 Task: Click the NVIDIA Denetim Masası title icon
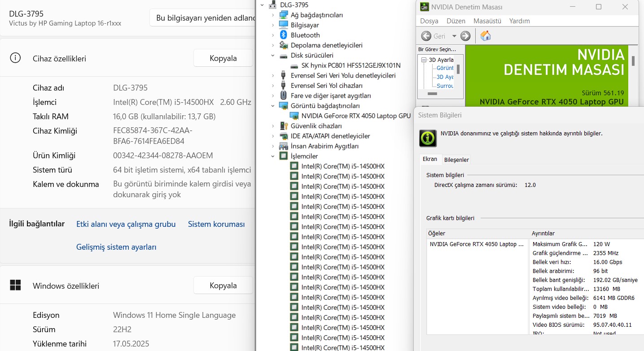click(x=424, y=7)
